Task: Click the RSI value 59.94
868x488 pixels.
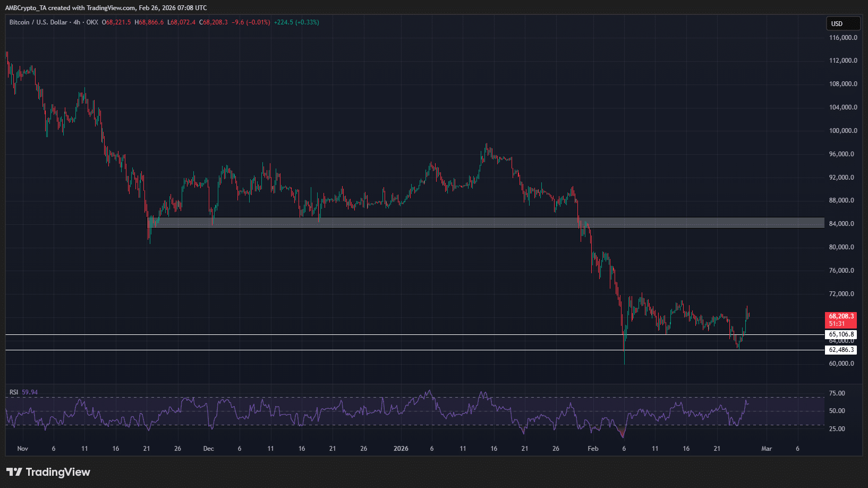Action: pyautogui.click(x=30, y=392)
